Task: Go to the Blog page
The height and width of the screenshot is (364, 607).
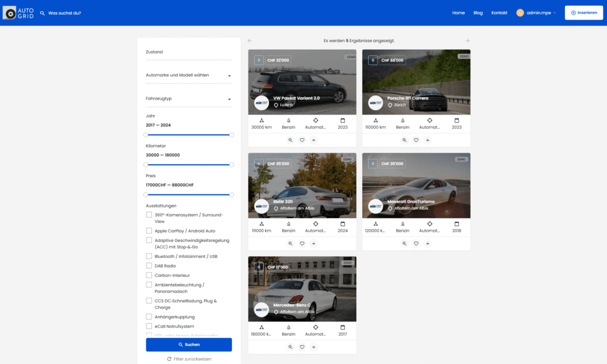Action: point(478,12)
